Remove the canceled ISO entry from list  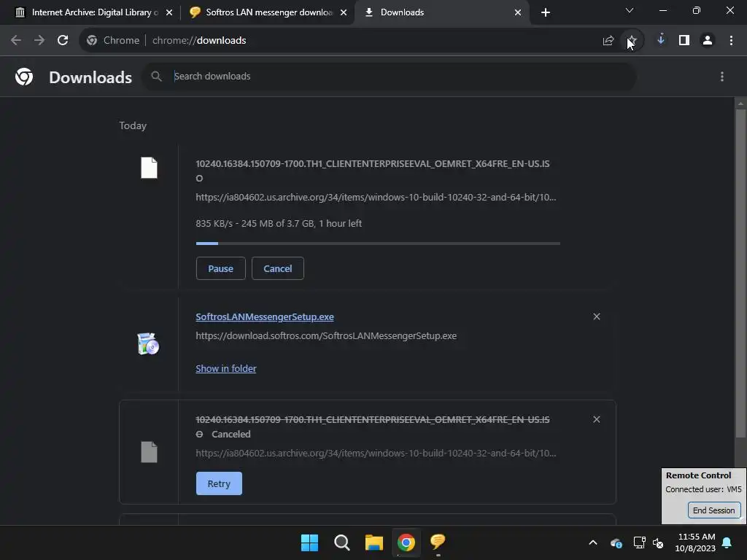597,419
